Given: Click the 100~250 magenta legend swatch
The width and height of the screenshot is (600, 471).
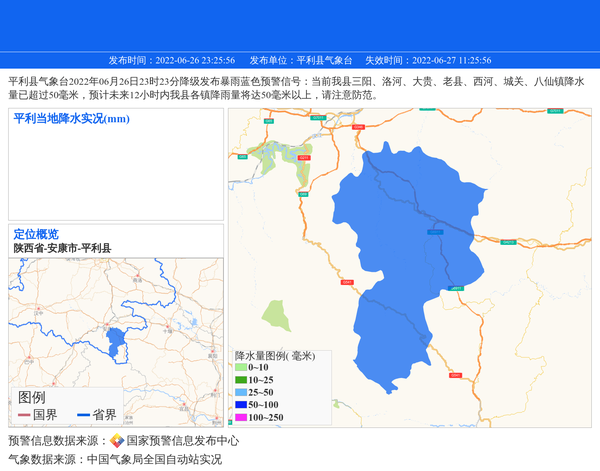Looking at the screenshot, I should 241,417.
